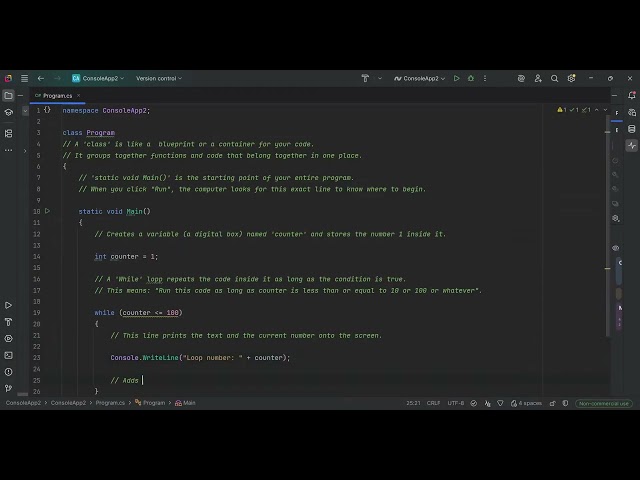640x480 pixels.
Task: Select the Program.cs editor tab
Action: (x=57, y=96)
